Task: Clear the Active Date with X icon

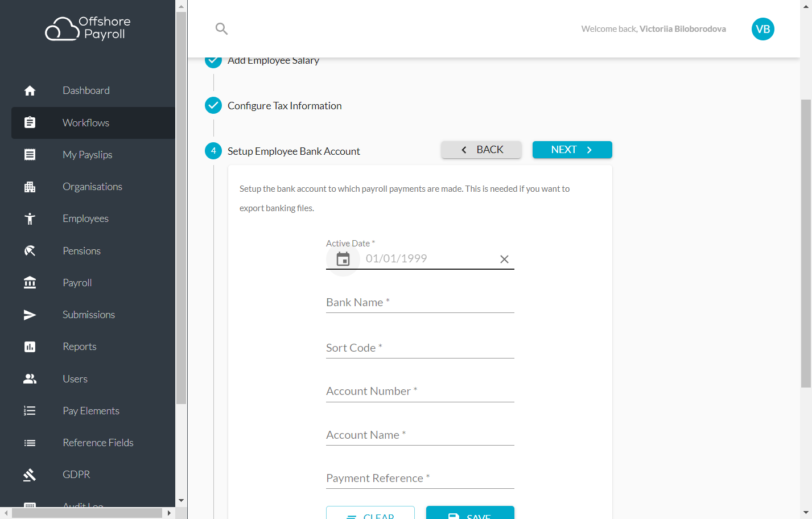Action: (x=504, y=259)
